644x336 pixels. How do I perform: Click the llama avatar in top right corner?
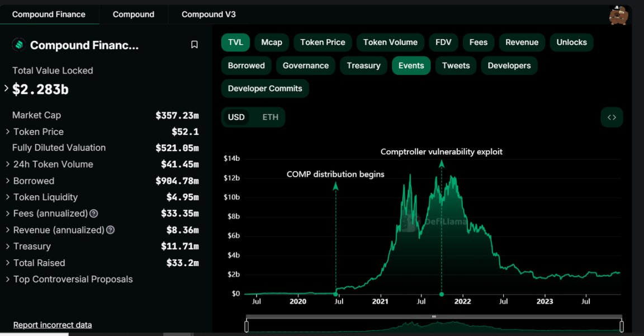click(618, 16)
